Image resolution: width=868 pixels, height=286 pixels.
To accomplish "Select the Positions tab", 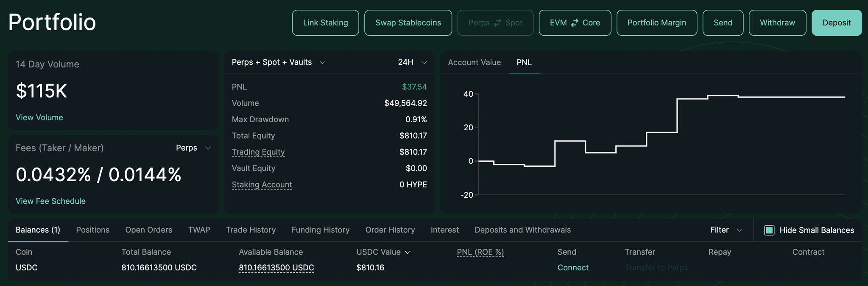I will click(92, 230).
